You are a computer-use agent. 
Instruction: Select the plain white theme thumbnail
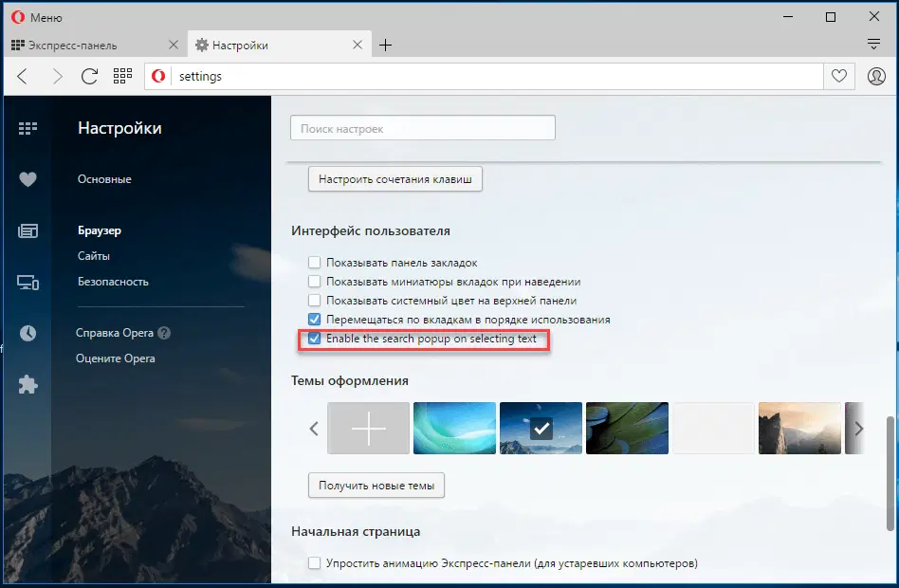click(713, 428)
